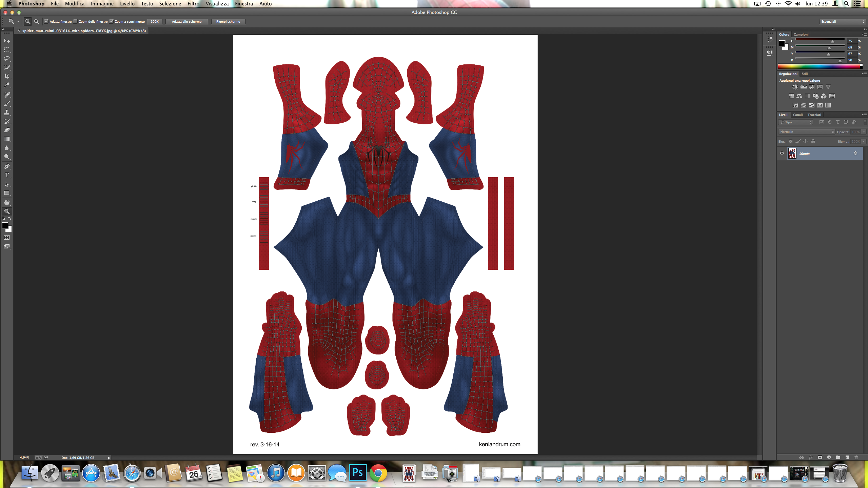Toggle Quick Mask mode
The width and height of the screenshot is (868, 488).
(7, 238)
